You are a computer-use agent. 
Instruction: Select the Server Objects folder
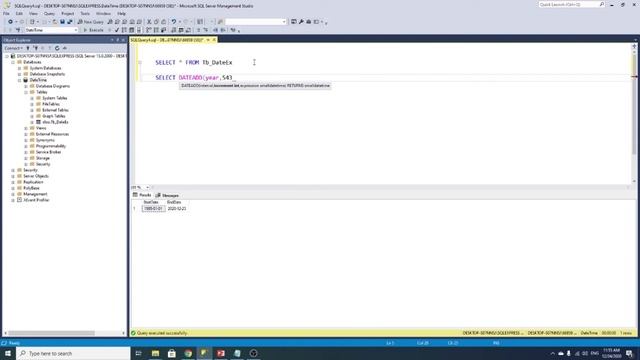point(36,176)
